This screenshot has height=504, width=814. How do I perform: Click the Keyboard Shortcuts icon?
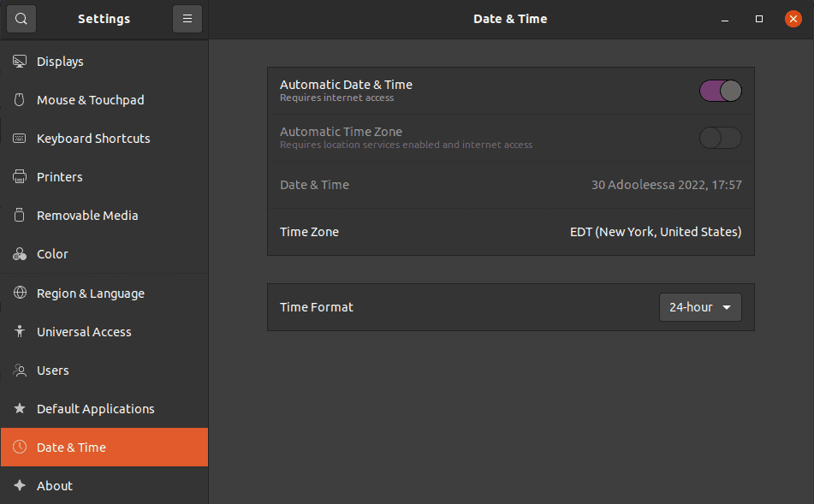click(x=19, y=138)
